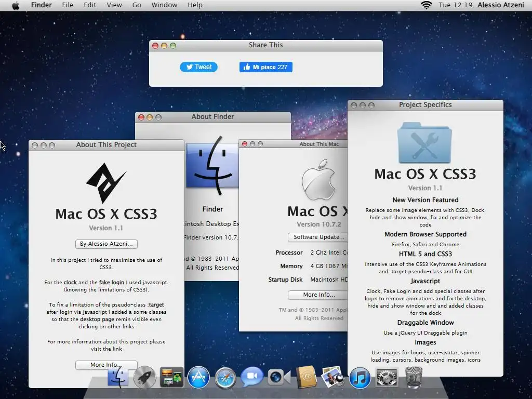The image size is (532, 399).
Task: Click the Memory label in About This Mac
Action: click(291, 267)
